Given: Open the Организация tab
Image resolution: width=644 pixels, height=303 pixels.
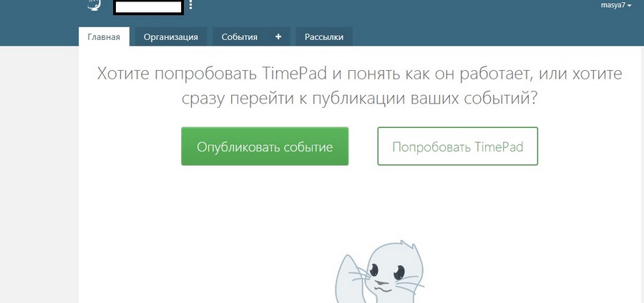Looking at the screenshot, I should click(x=171, y=37).
